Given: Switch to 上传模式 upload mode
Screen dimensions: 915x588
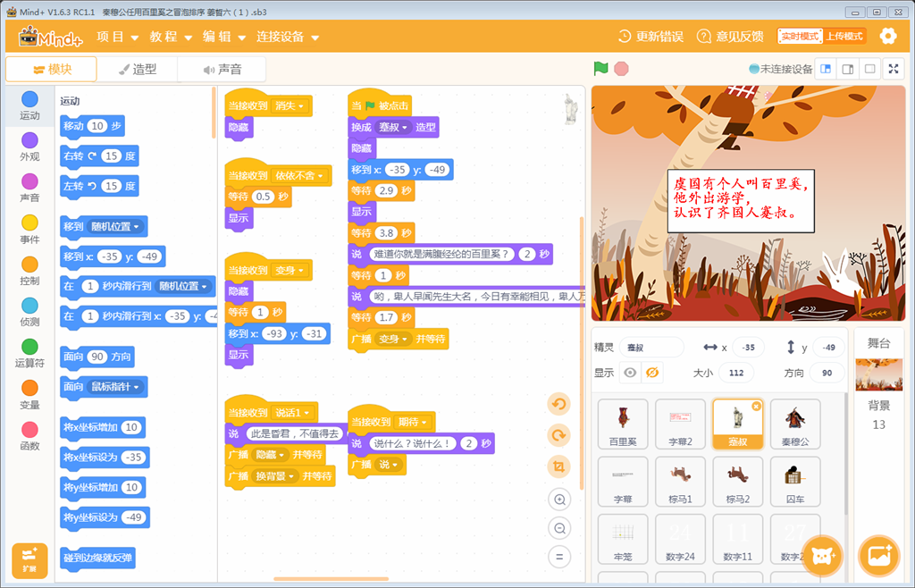Looking at the screenshot, I should pyautogui.click(x=844, y=36).
